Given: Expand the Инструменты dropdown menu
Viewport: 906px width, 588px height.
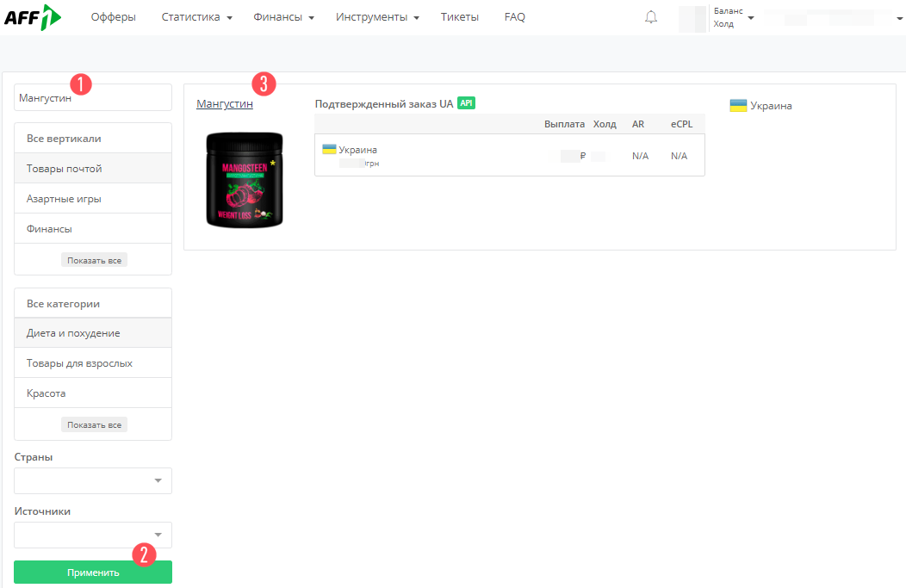Looking at the screenshot, I should click(x=377, y=17).
